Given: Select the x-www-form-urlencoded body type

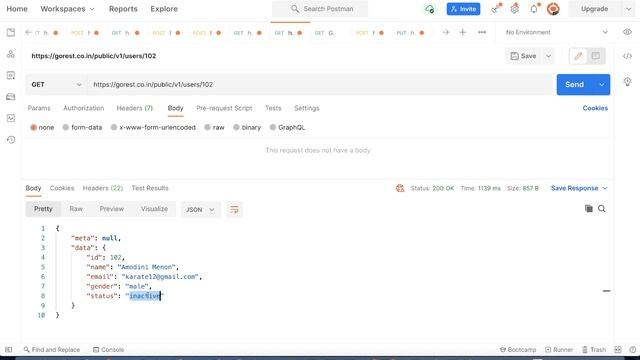Looking at the screenshot, I should click(x=153, y=127).
